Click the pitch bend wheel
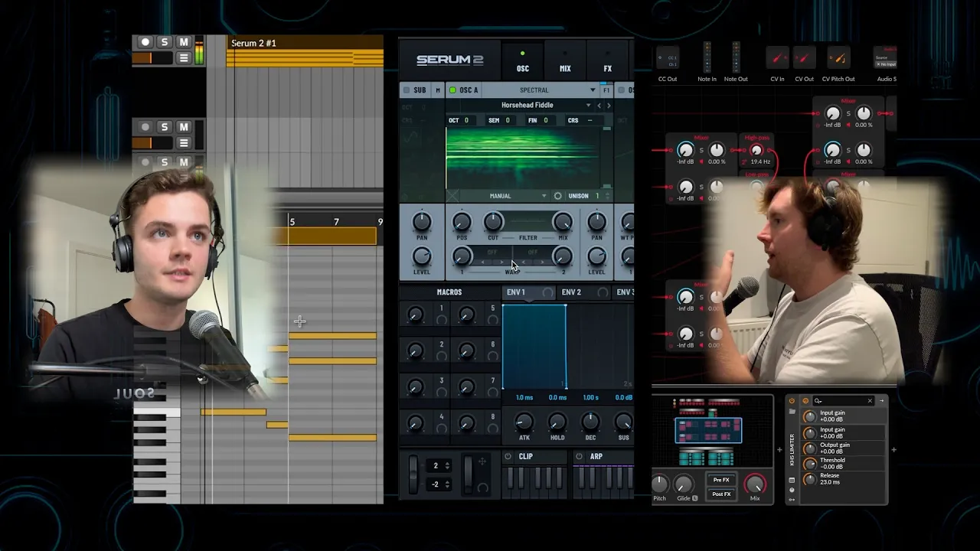Viewport: 980px width, 551px height. pyautogui.click(x=413, y=474)
